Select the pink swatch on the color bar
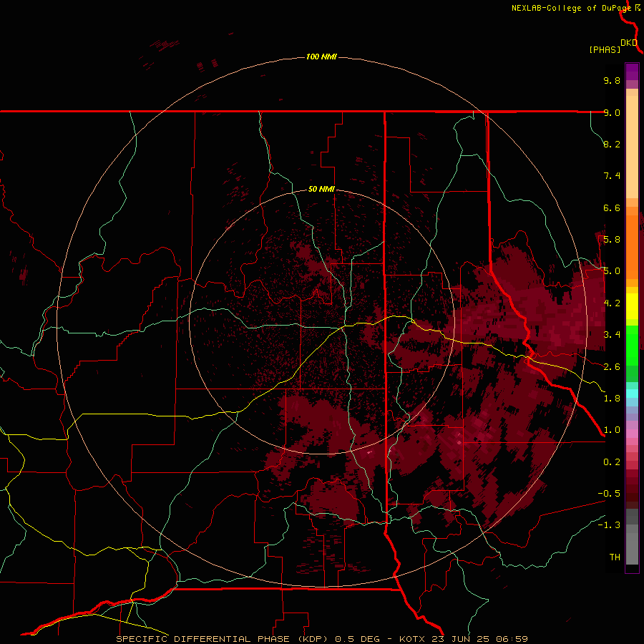Screen dimensions: 644x644 [x=632, y=434]
